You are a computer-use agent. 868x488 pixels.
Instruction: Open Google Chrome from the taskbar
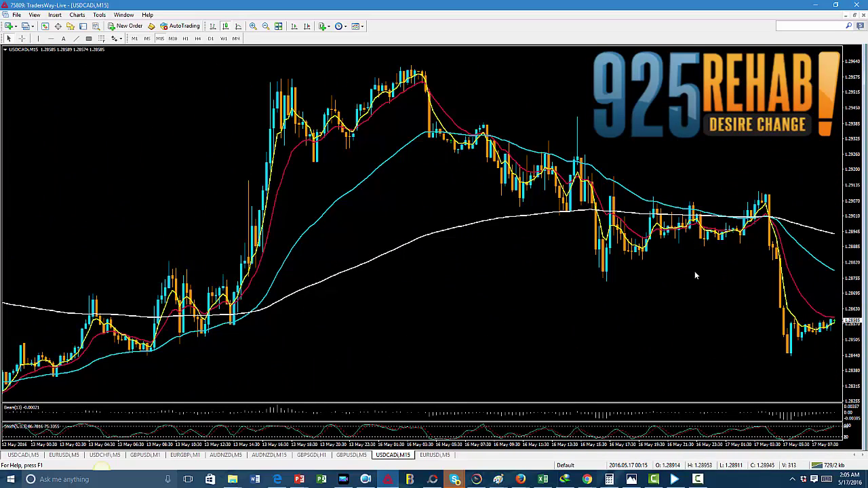coord(587,479)
